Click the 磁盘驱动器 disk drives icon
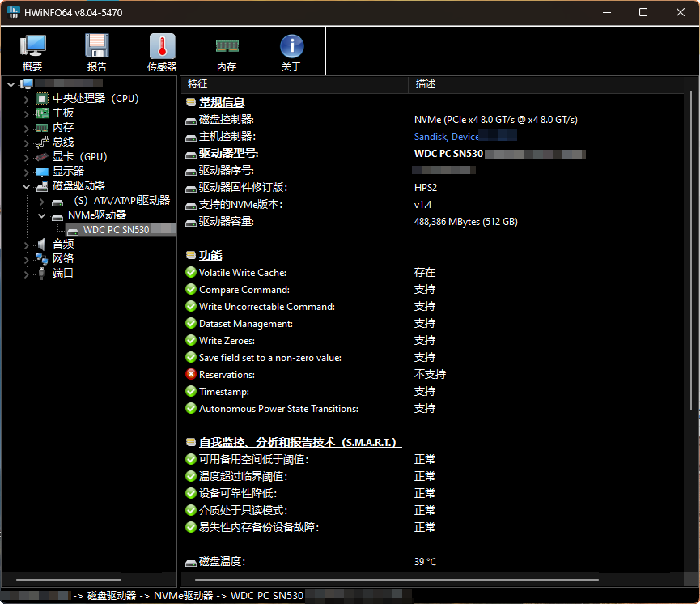This screenshot has height=604, width=700. point(41,186)
